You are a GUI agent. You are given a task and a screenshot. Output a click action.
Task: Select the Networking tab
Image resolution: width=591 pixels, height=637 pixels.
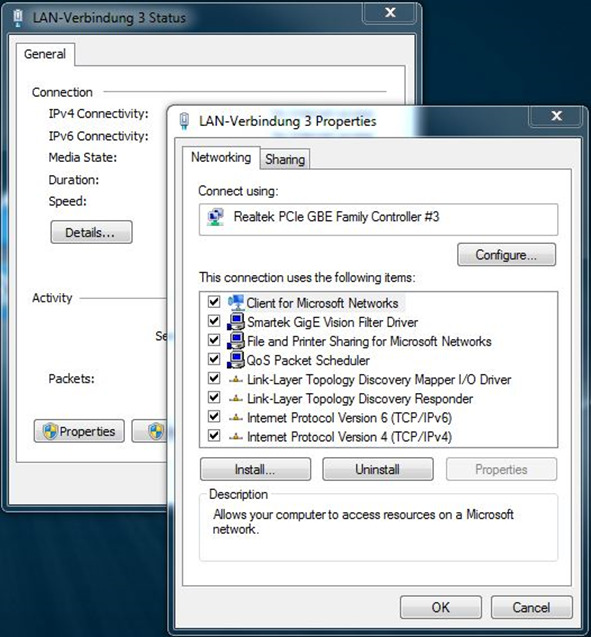pos(221,158)
